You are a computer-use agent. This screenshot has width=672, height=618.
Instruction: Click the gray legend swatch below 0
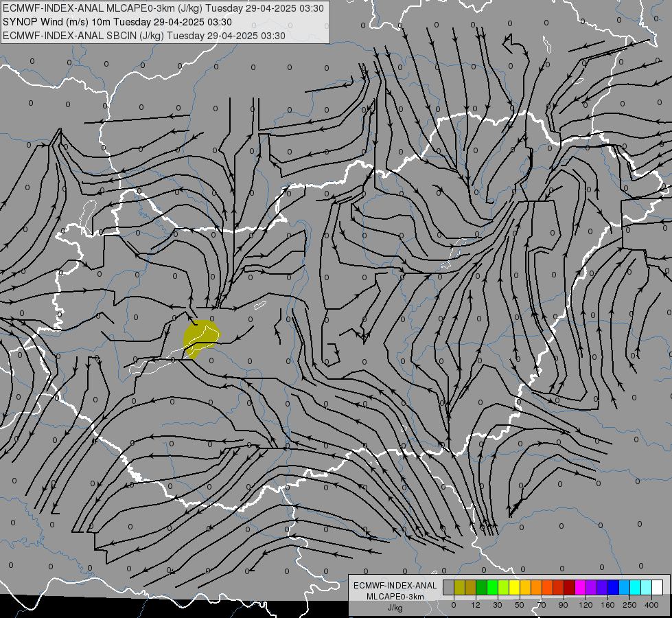449,587
